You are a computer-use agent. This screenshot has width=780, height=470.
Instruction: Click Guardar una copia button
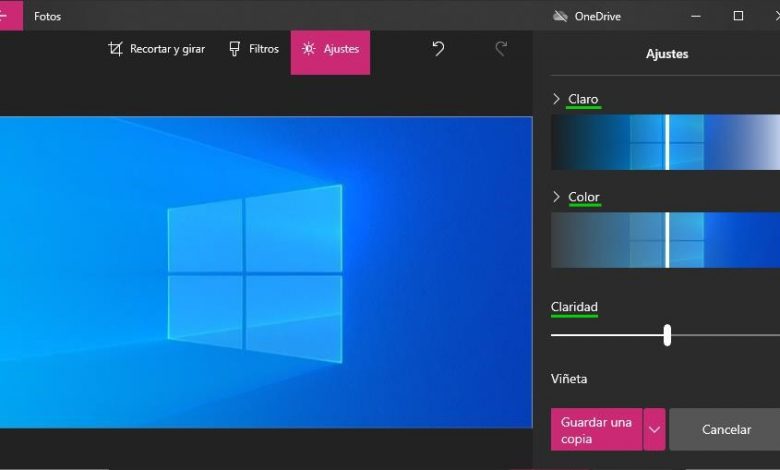pyautogui.click(x=596, y=430)
